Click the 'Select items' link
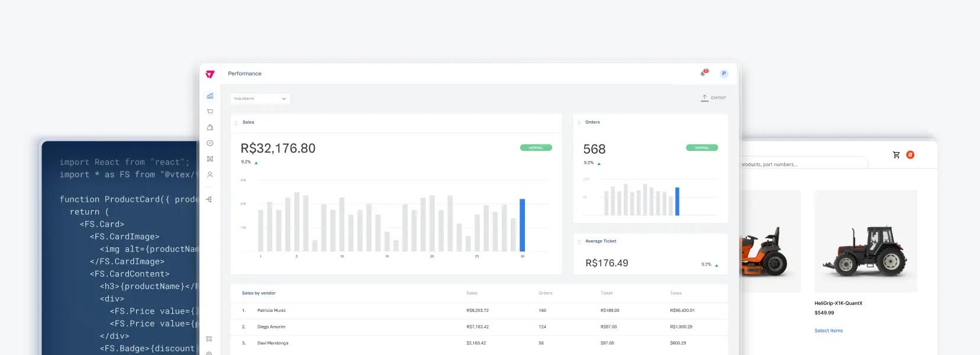Image resolution: width=980 pixels, height=355 pixels. click(828, 331)
